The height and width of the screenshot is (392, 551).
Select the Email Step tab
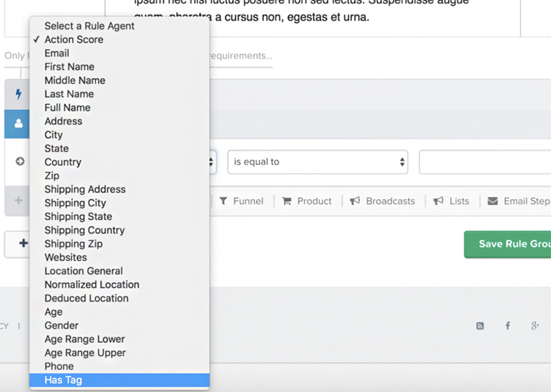519,201
